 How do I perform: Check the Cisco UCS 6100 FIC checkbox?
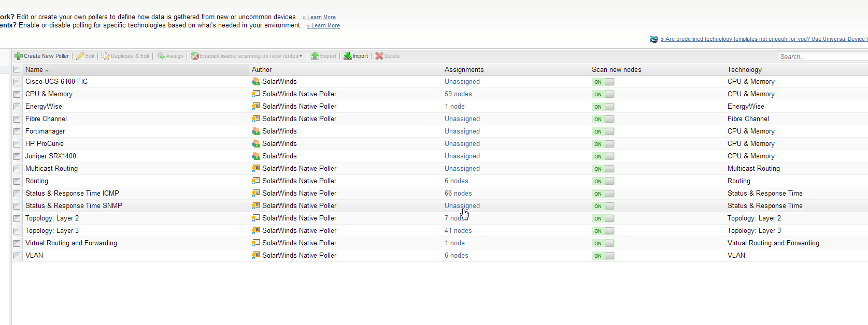(17, 82)
